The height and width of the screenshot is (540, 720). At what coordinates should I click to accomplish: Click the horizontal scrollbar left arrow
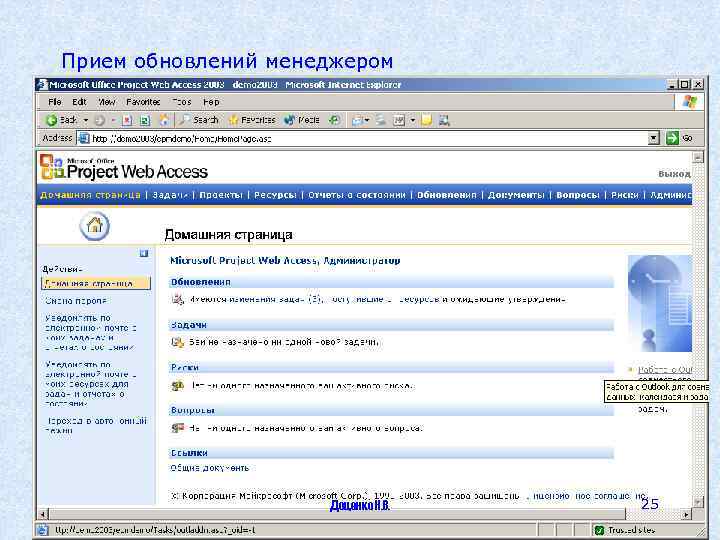point(43,514)
